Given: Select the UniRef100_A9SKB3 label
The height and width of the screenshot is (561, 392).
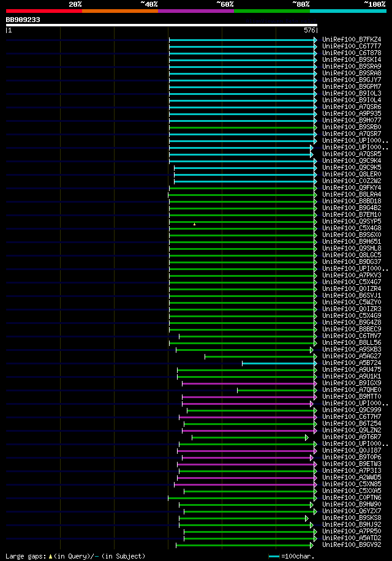Looking at the screenshot, I should pos(352,349).
